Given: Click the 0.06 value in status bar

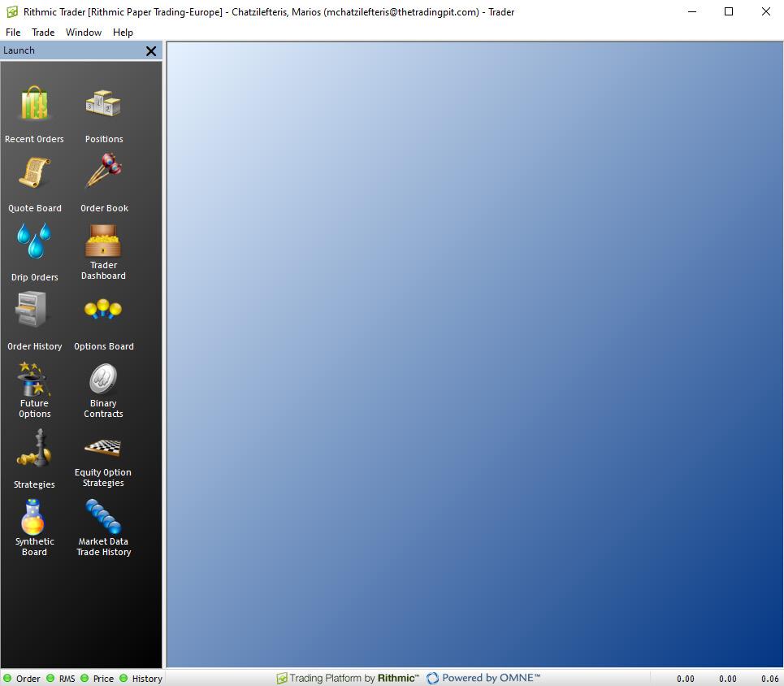Looking at the screenshot, I should (769, 679).
